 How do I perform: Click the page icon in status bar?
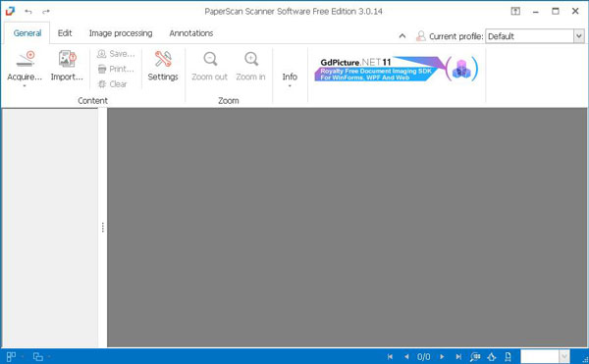pyautogui.click(x=508, y=357)
